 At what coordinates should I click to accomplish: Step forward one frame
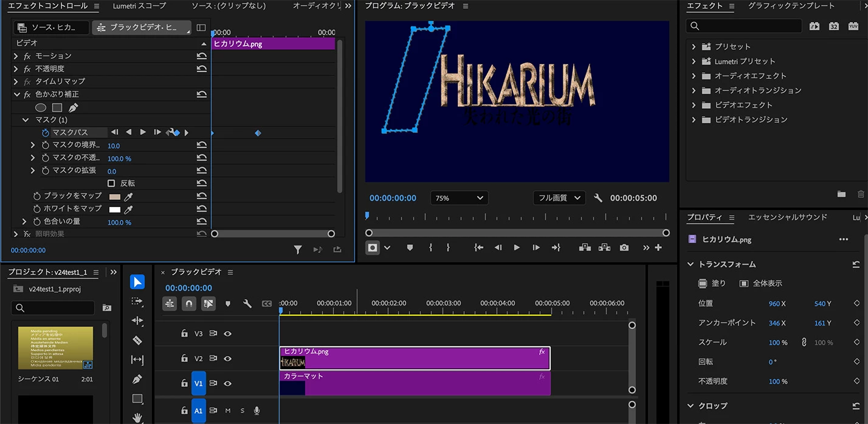click(536, 248)
